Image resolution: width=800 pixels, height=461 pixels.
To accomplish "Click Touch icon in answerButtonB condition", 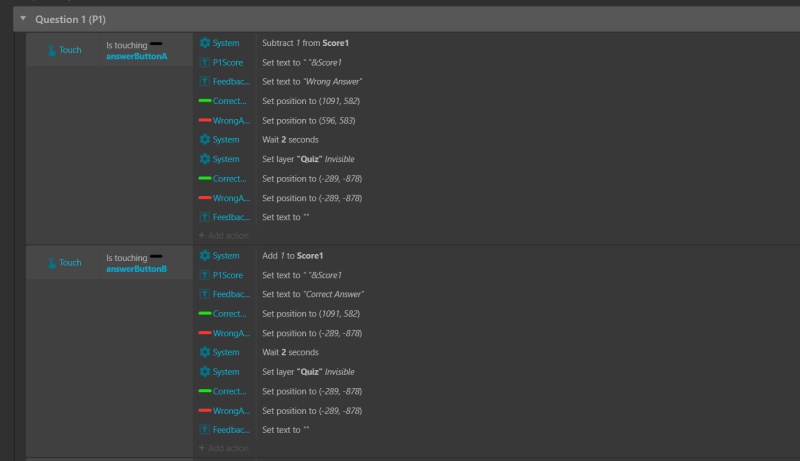I will 53,263.
